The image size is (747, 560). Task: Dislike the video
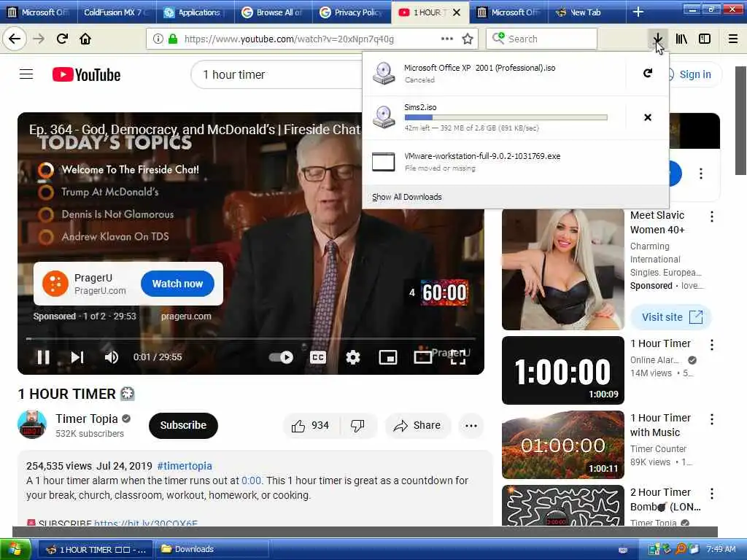click(357, 426)
